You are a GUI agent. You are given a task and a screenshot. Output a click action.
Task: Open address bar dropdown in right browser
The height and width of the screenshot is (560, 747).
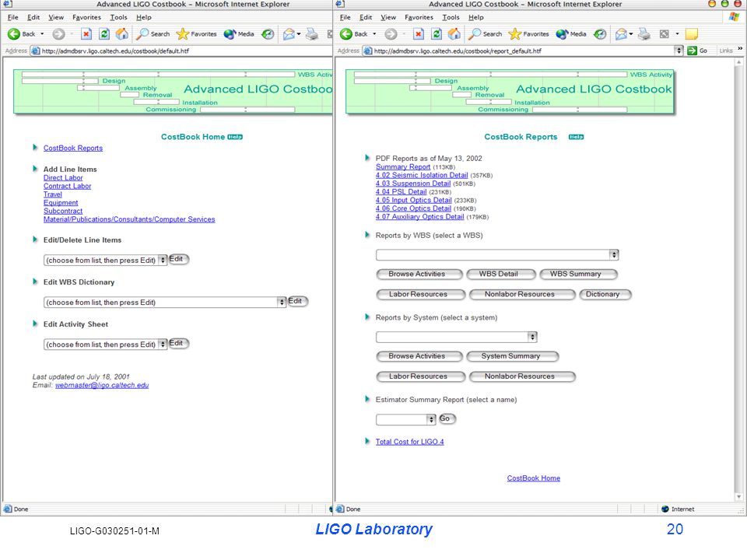point(679,51)
